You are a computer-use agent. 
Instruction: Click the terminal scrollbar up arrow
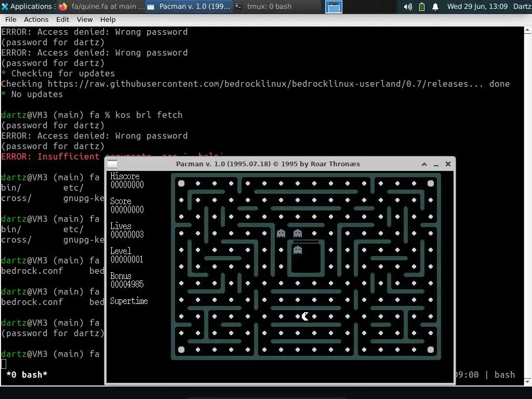click(528, 30)
